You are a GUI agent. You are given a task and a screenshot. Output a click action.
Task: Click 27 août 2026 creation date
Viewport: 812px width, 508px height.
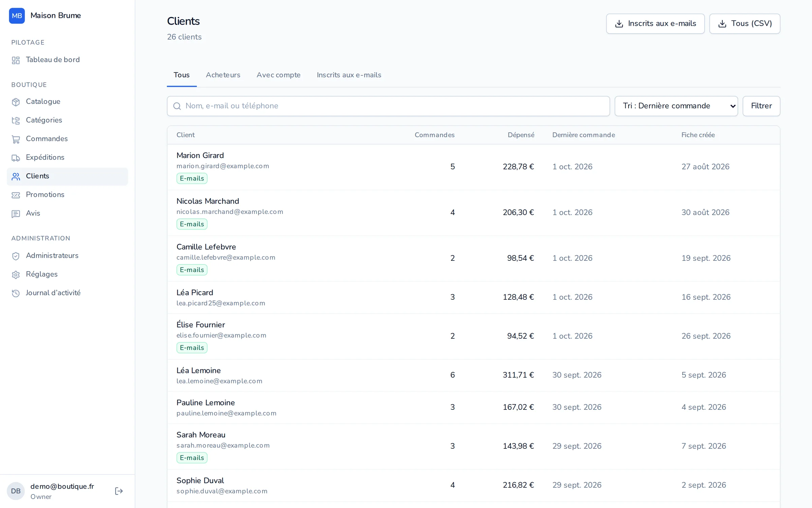705,167
